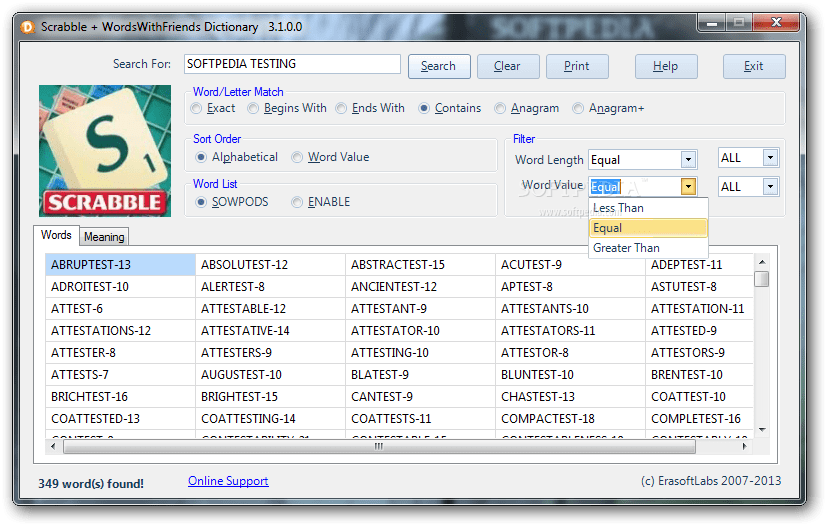Click the horizontal scrollbar right arrow
The height and width of the screenshot is (526, 827).
[x=744, y=447]
